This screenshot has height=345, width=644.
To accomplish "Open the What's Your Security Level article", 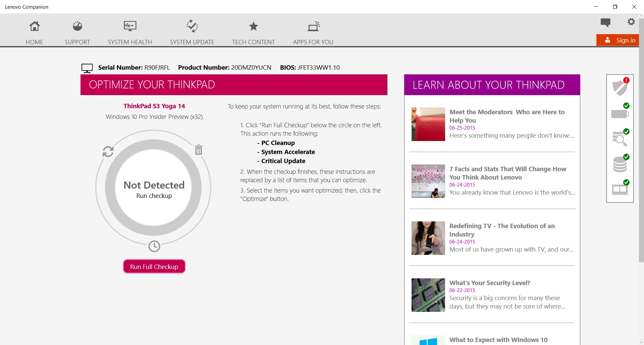I will [x=489, y=283].
